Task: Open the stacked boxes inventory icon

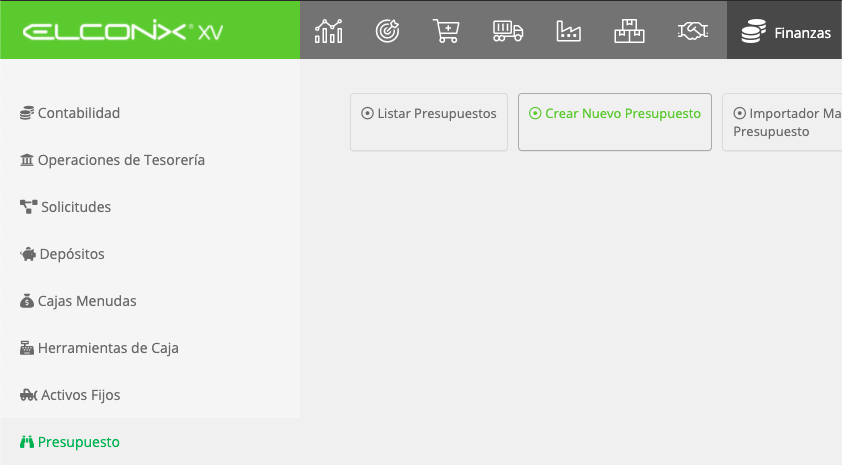Action: 629,31
